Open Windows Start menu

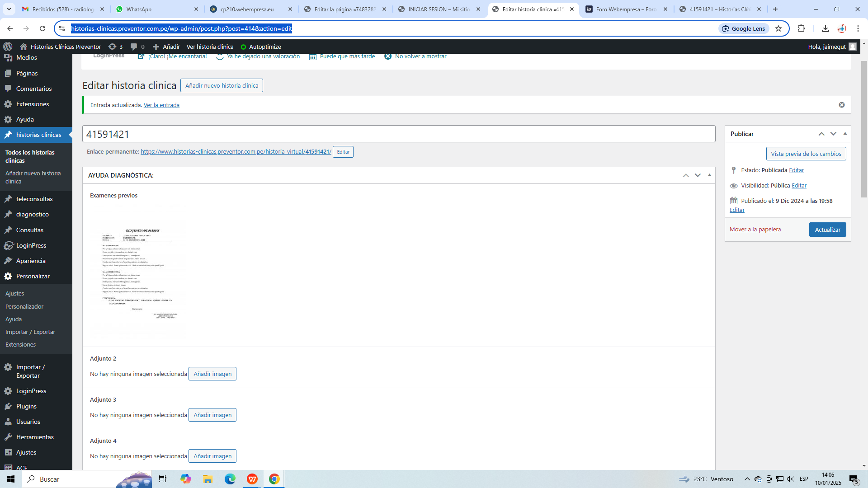[x=11, y=479]
